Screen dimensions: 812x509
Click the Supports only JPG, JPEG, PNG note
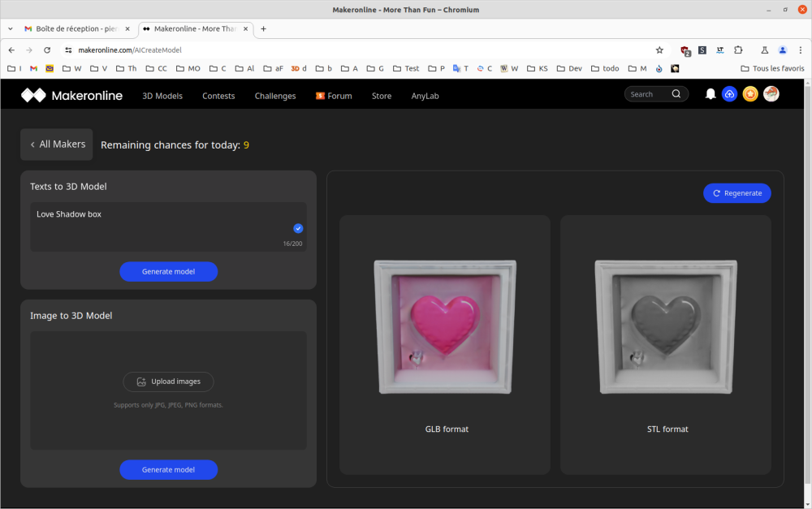pyautogui.click(x=168, y=405)
